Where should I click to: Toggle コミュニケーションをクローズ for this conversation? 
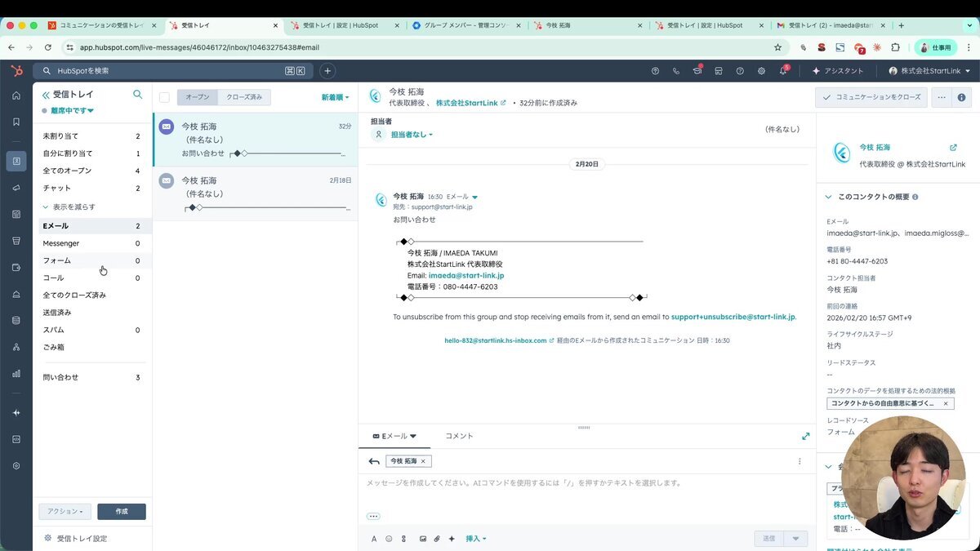pos(871,96)
